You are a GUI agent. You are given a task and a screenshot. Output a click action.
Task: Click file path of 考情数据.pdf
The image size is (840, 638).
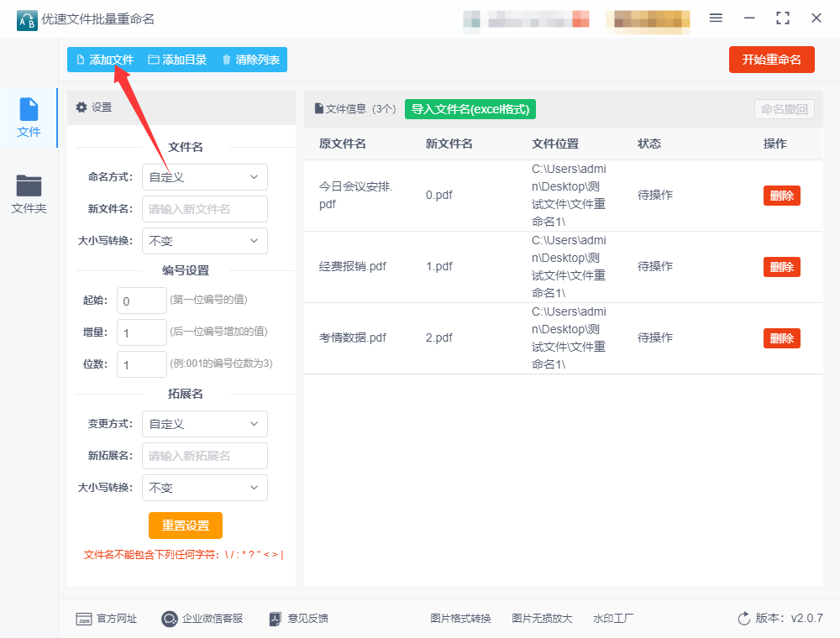(569, 337)
